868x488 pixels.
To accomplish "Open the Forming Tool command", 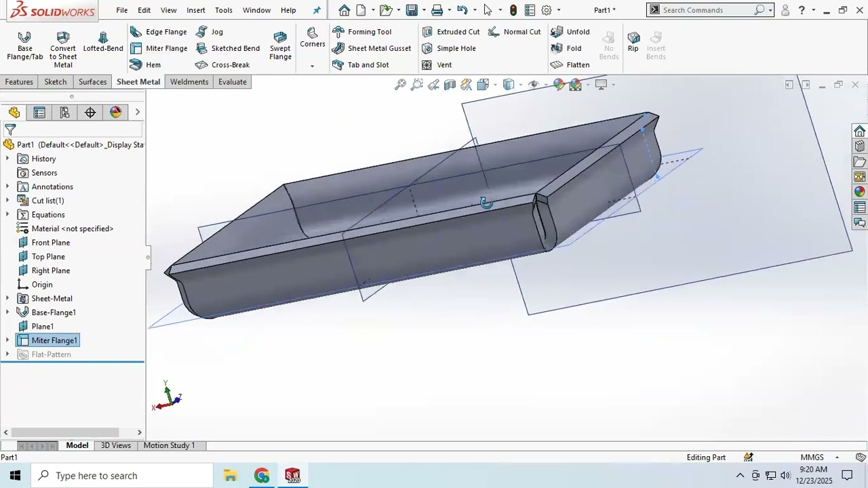I will pos(361,32).
